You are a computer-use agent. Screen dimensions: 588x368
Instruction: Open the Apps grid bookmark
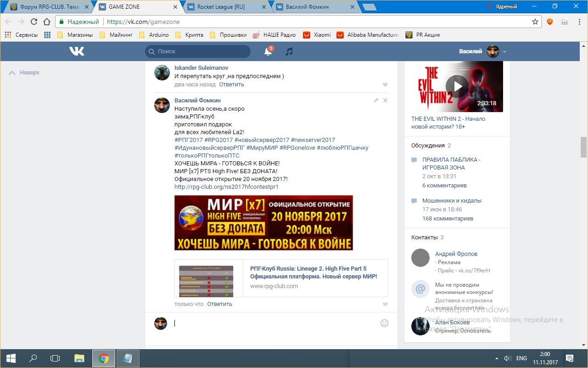[47, 35]
